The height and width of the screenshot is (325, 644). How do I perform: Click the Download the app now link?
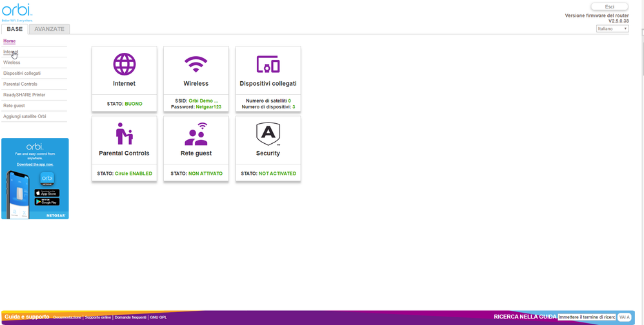(x=35, y=164)
